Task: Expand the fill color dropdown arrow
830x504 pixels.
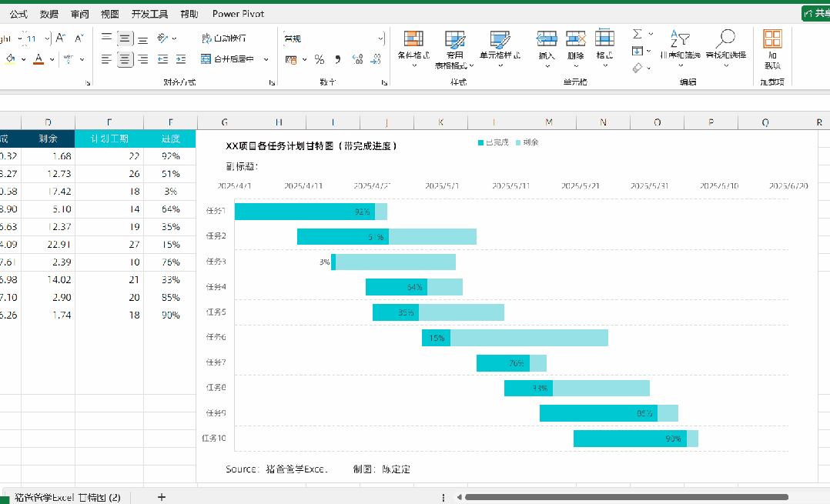Action: click(x=24, y=59)
